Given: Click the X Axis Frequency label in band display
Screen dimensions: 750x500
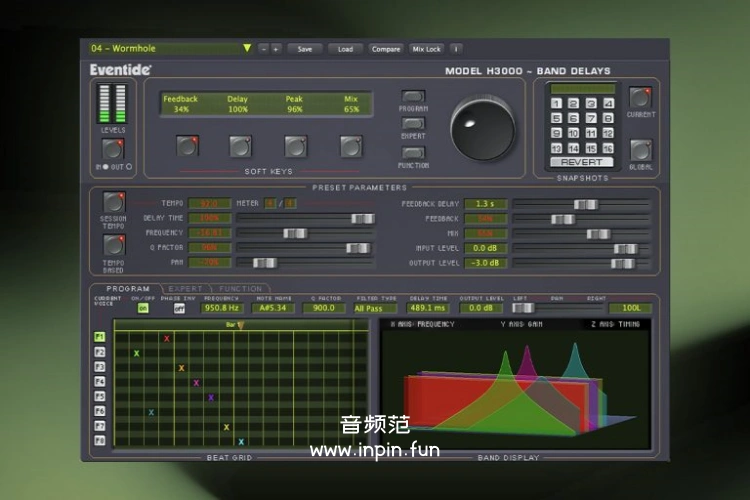Looking at the screenshot, I should pyautogui.click(x=422, y=324).
